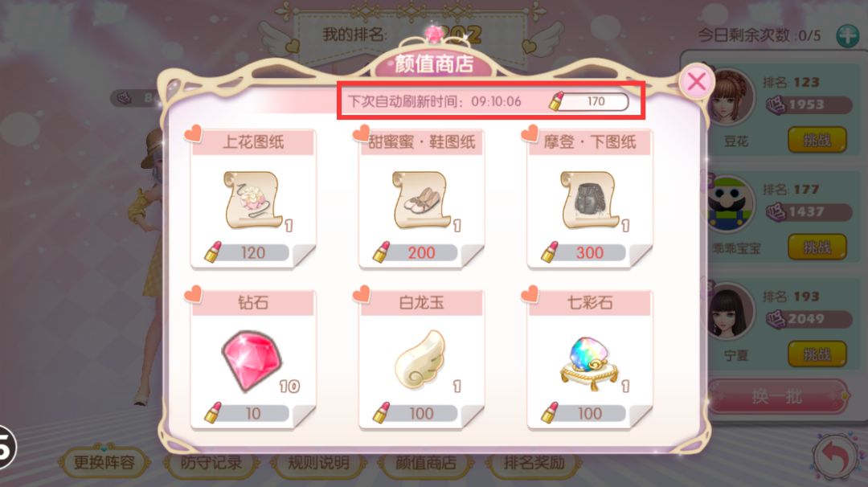Open 更换阵容 lineup change
This screenshot has width=868, height=487.
(104, 462)
